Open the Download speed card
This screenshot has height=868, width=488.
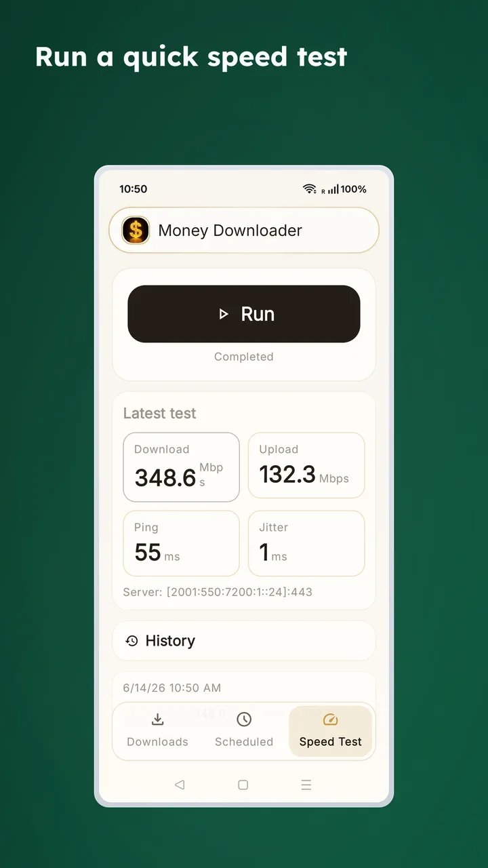point(181,467)
